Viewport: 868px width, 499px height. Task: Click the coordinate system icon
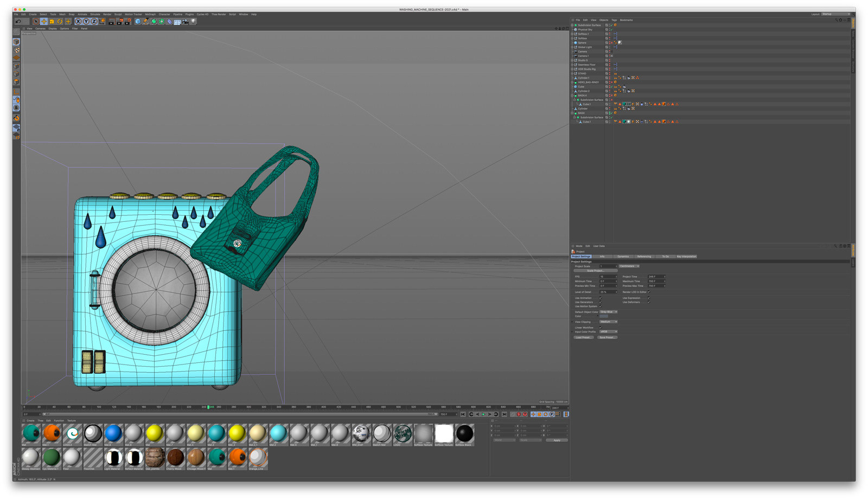coord(102,22)
